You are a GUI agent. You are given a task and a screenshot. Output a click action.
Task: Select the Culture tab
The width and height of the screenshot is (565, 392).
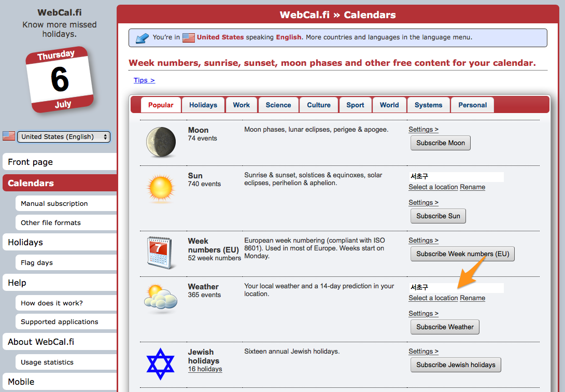click(319, 105)
